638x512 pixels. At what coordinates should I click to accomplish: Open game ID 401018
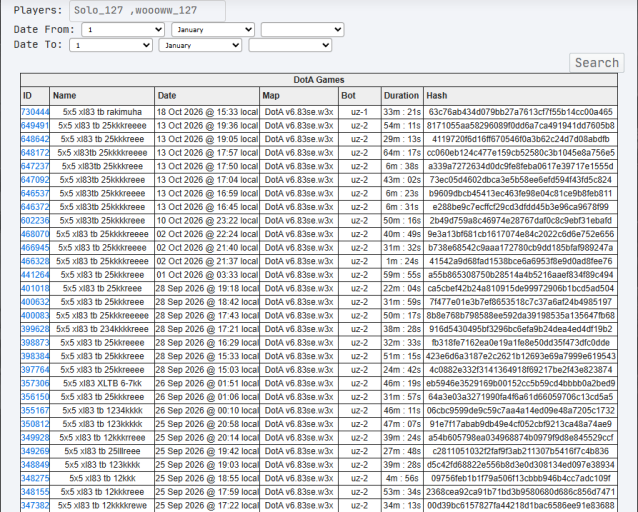(x=35, y=289)
